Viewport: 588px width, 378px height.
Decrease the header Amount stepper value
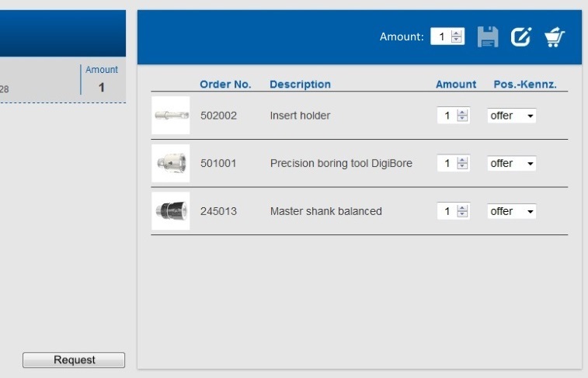pos(457,40)
